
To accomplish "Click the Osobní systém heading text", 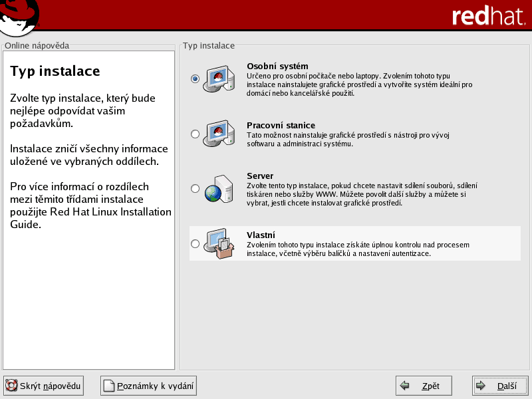I will tap(277, 66).
